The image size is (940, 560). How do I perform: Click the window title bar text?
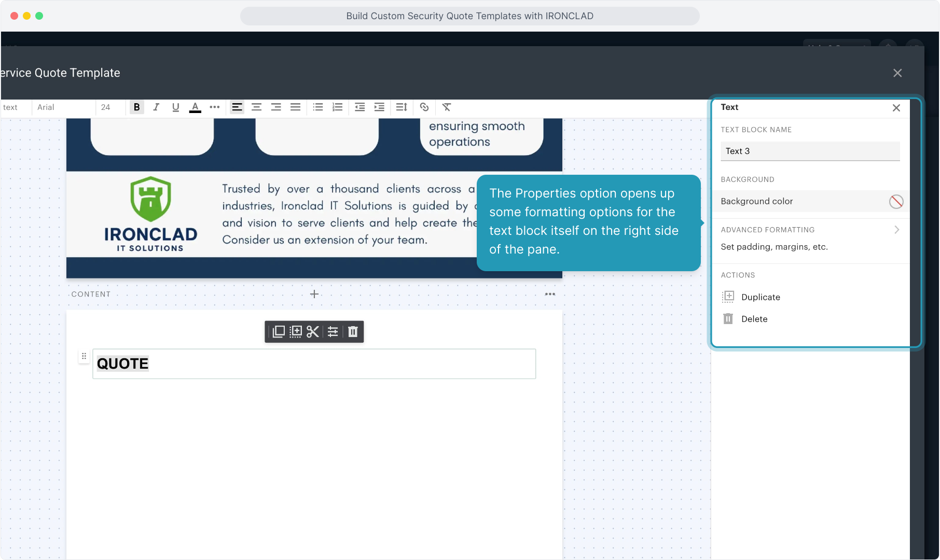pyautogui.click(x=469, y=16)
